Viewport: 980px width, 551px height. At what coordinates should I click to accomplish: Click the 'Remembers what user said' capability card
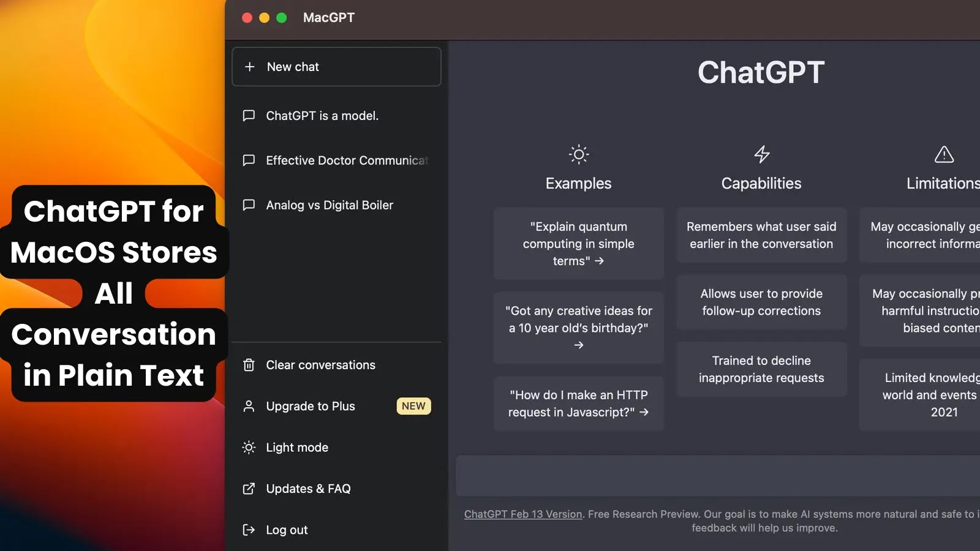coord(761,235)
